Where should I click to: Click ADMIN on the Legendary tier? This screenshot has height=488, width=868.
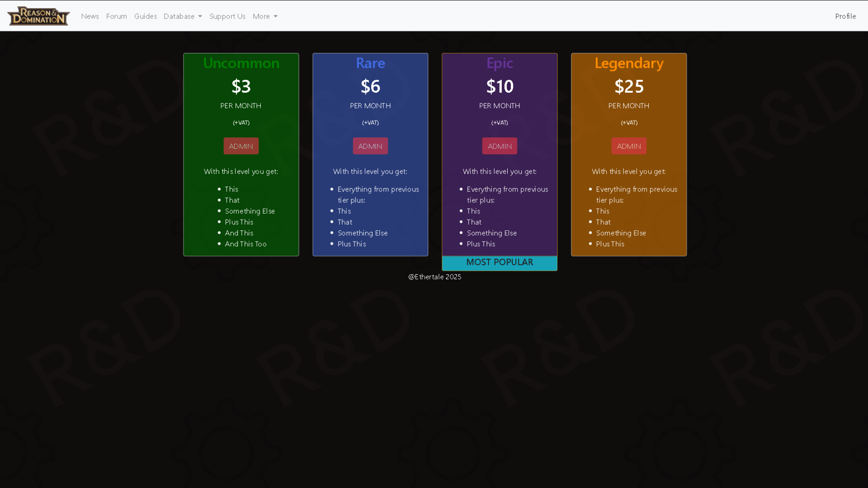[628, 145]
